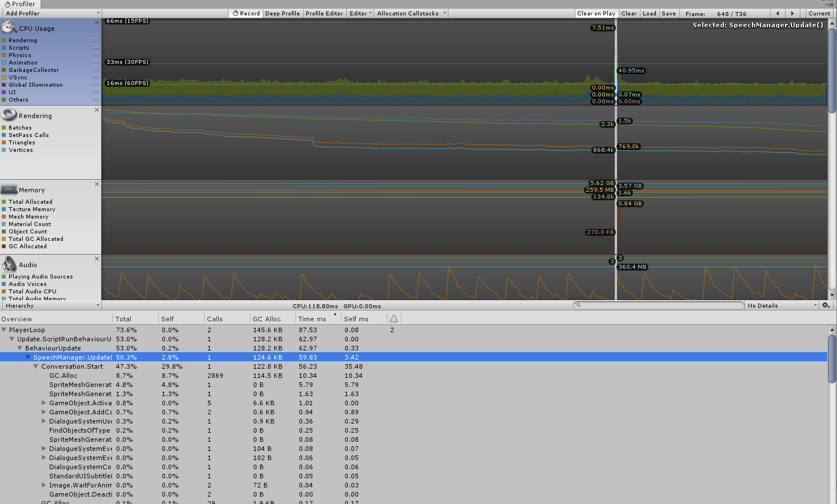
Task: Close the Memory profiler module
Action: coord(97,184)
